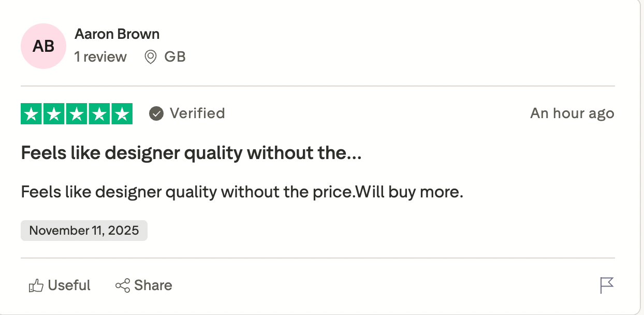
Task: Click the location pin icon
Action: (x=151, y=57)
